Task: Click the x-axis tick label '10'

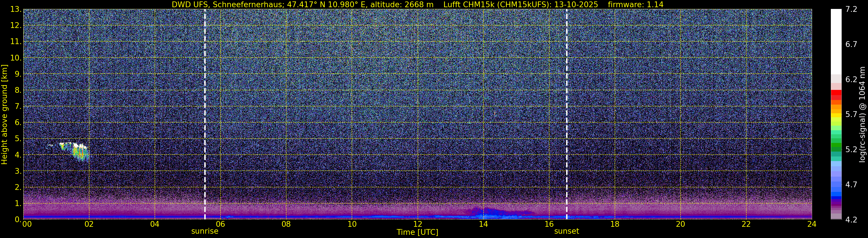Action: click(352, 224)
